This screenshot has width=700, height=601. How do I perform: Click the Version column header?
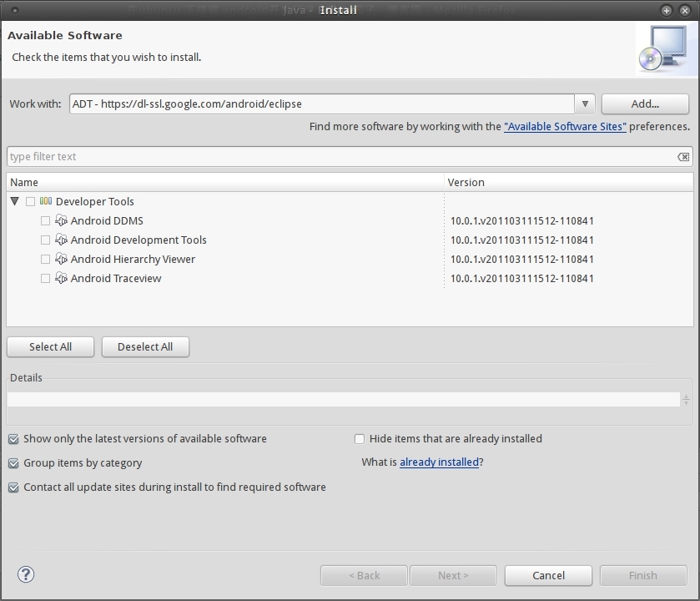567,182
